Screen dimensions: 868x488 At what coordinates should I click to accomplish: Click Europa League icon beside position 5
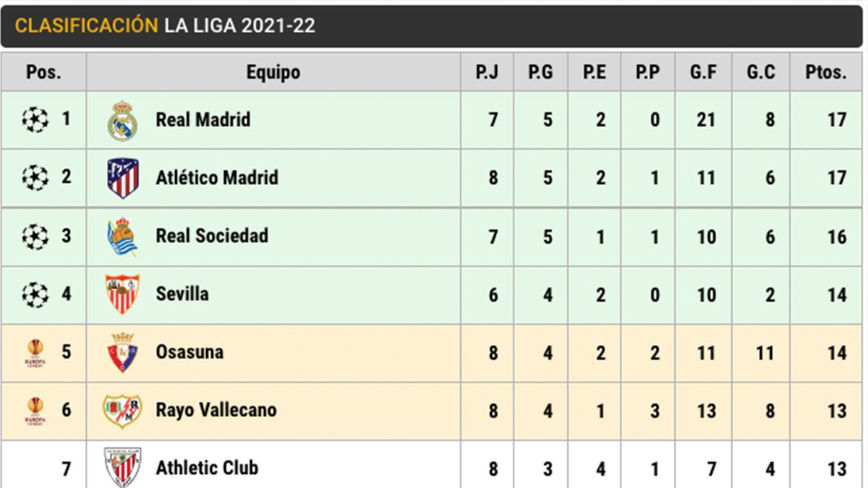coord(35,352)
